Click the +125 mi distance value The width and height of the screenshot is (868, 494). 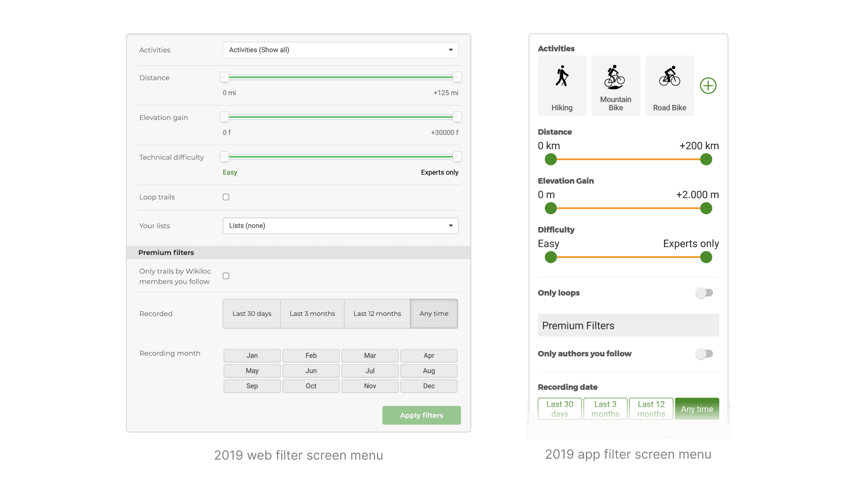point(446,93)
